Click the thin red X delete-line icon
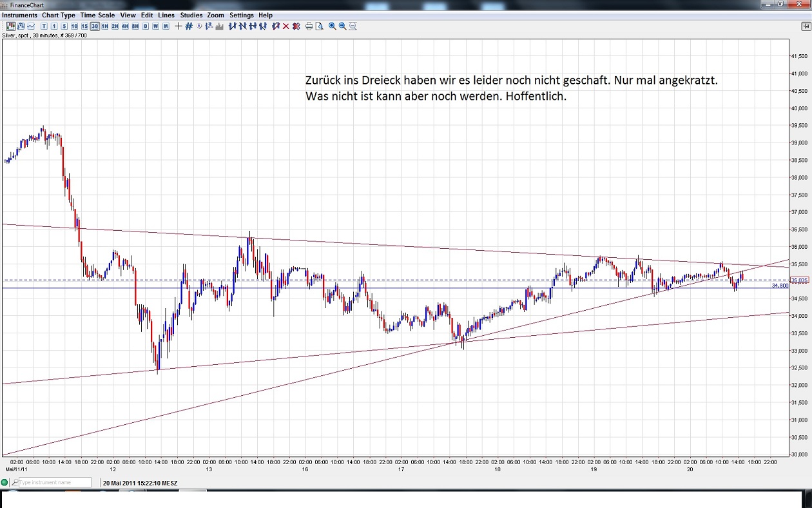Viewport: 812px width, 508px height. [x=285, y=26]
